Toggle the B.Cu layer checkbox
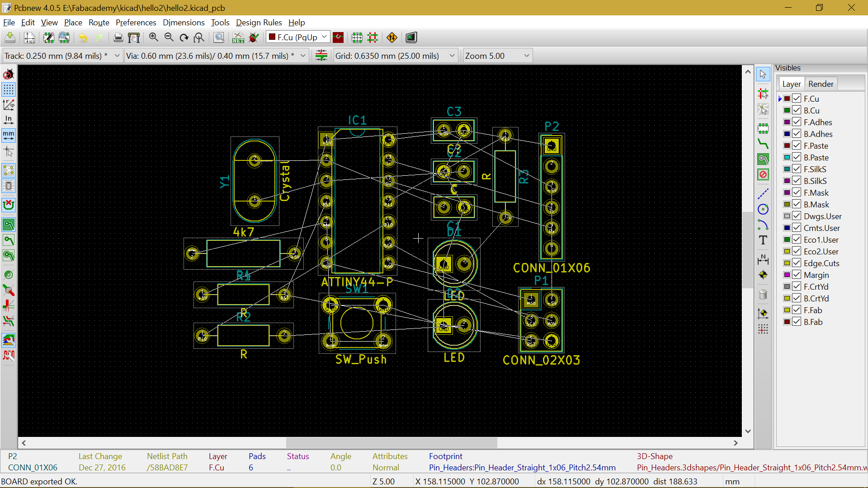 (797, 110)
